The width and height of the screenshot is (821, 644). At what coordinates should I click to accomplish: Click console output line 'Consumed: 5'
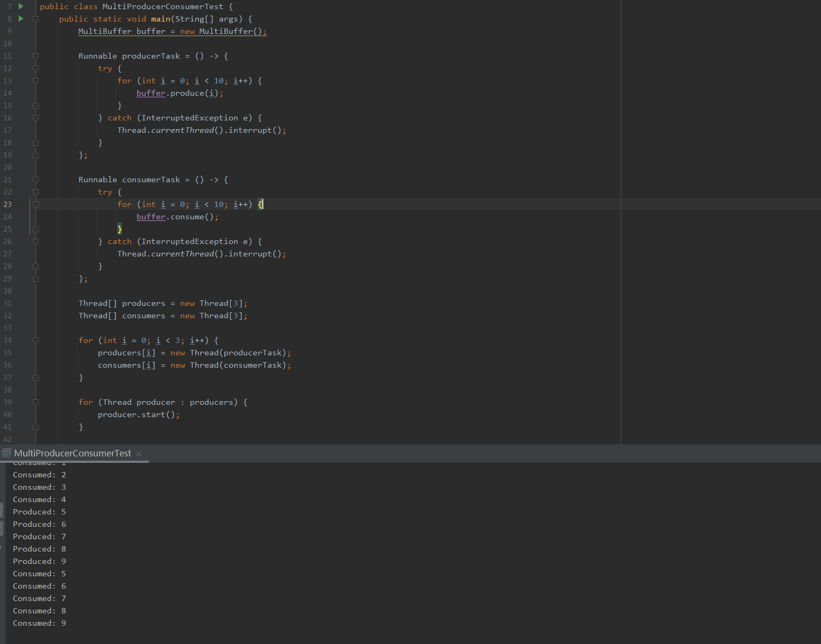(39, 574)
